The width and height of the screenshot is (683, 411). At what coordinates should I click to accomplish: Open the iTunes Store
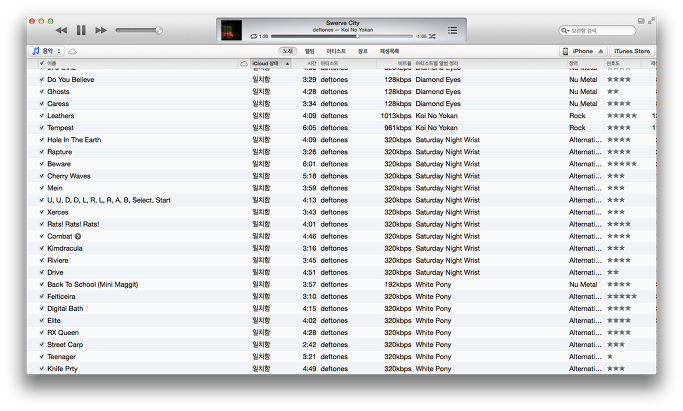pyautogui.click(x=632, y=51)
